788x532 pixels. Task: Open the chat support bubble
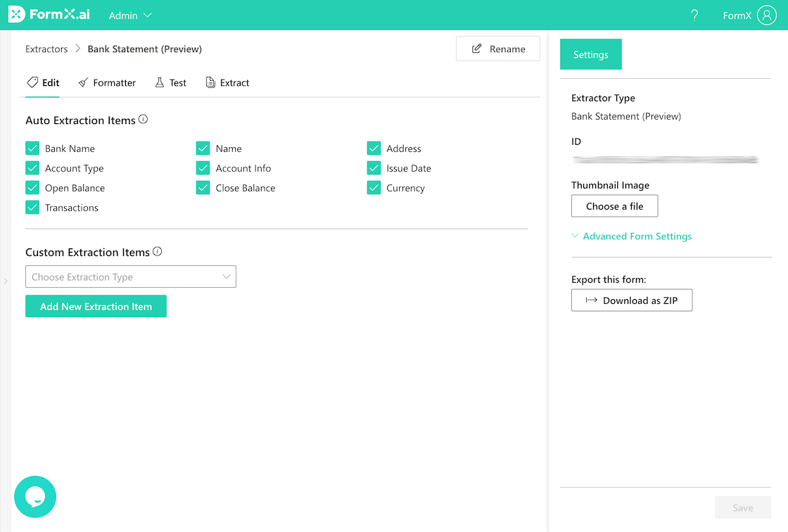coord(35,496)
